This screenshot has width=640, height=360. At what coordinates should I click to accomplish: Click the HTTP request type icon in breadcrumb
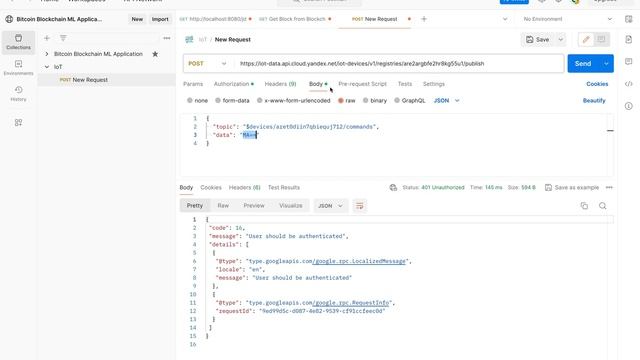click(x=189, y=40)
